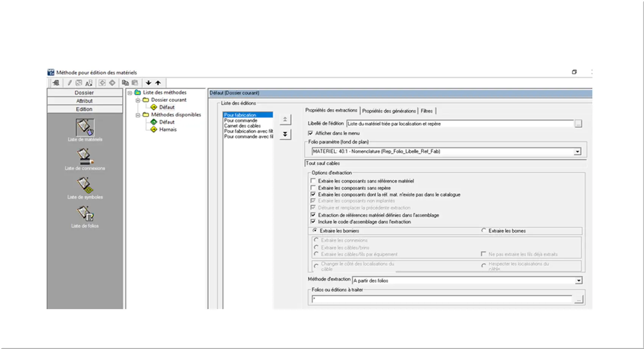Move edition to bottom with double-down arrow
The height and width of the screenshot is (349, 644).
tap(285, 134)
